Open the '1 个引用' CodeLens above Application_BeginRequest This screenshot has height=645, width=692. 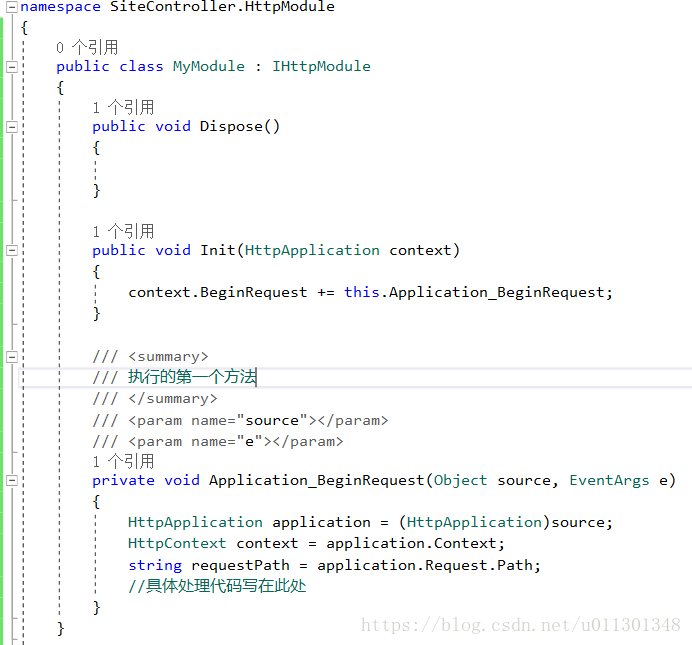(x=124, y=461)
